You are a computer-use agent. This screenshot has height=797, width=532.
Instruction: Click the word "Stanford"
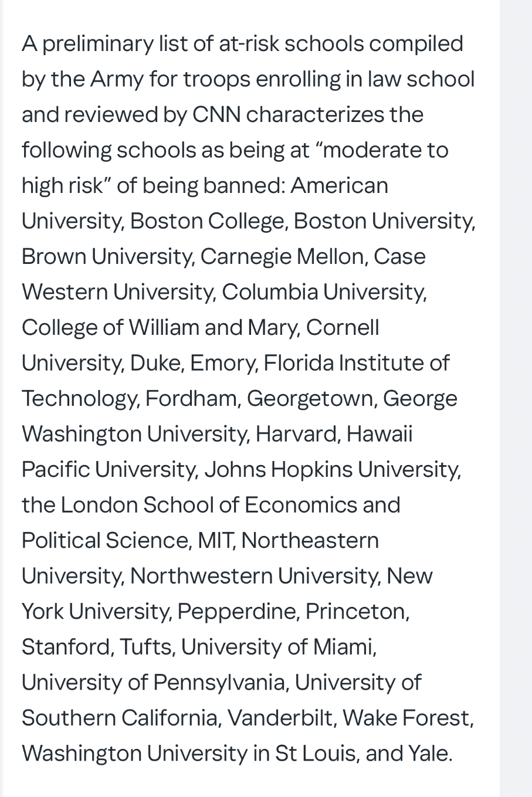66,646
